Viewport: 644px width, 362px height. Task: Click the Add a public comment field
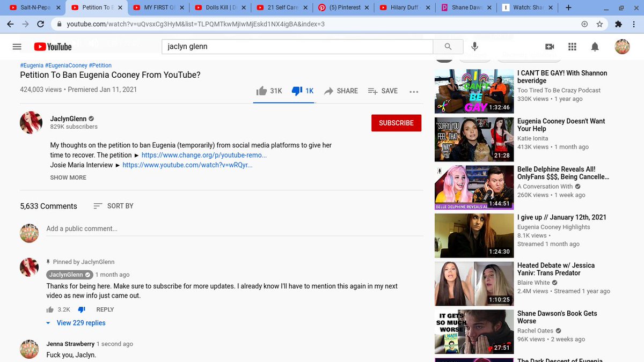point(235,229)
